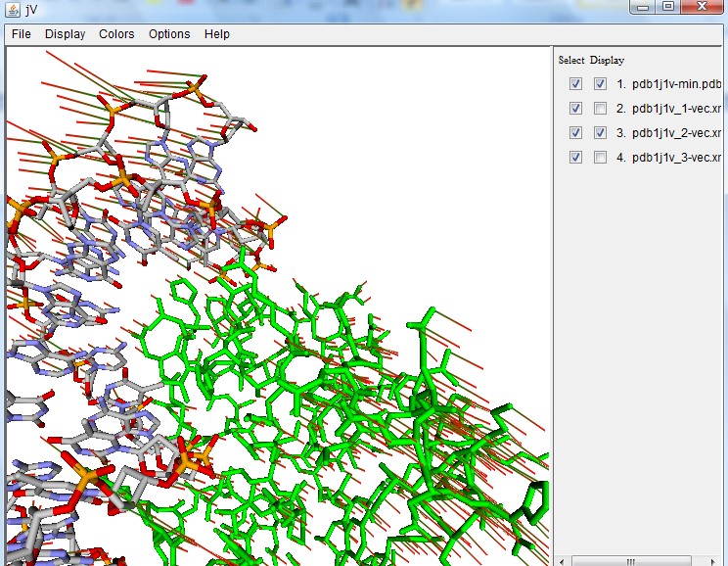The width and height of the screenshot is (728, 566).
Task: Enable Display checkbox for pdb1j1v_1-vec
Action: point(600,109)
